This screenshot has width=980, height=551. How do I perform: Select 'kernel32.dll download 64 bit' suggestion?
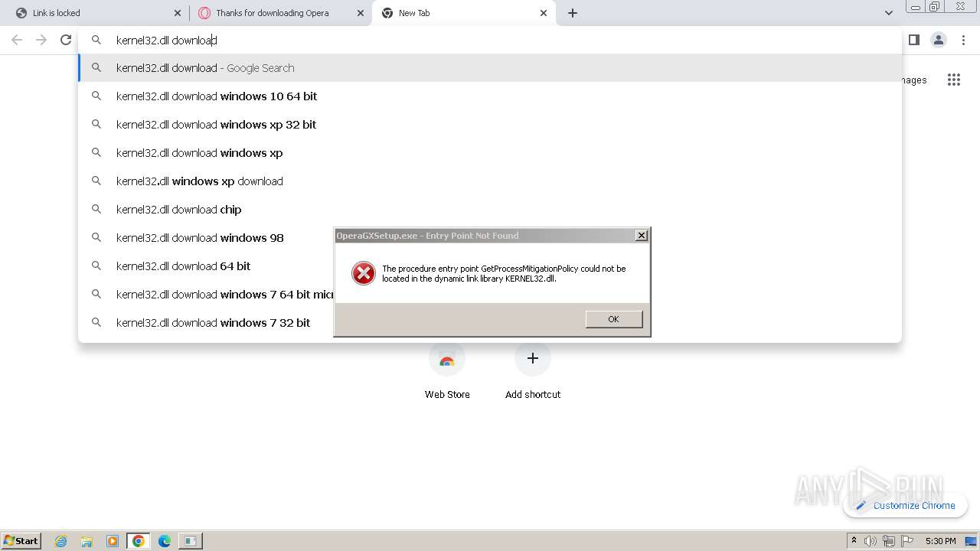[207, 266]
